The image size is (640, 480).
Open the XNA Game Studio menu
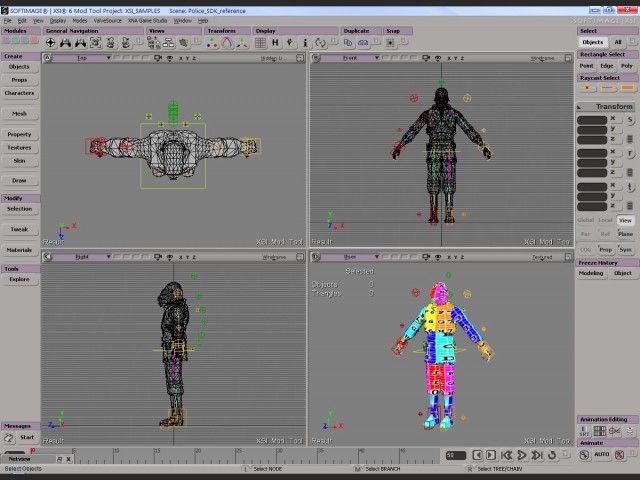pos(147,20)
